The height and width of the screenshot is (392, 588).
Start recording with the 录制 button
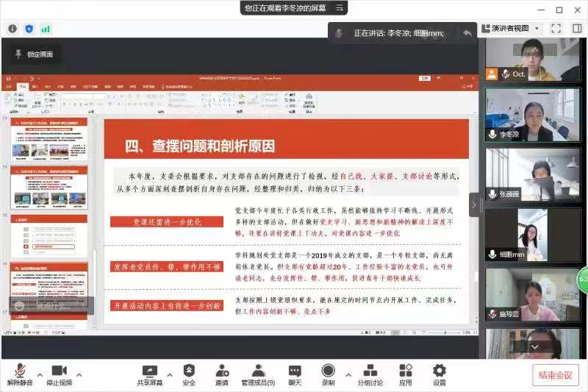tap(328, 371)
